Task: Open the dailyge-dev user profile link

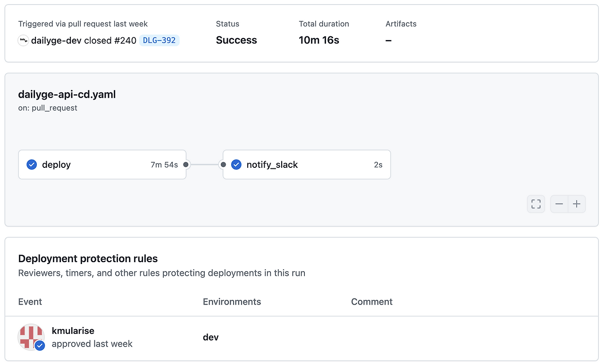Action: pyautogui.click(x=56, y=41)
